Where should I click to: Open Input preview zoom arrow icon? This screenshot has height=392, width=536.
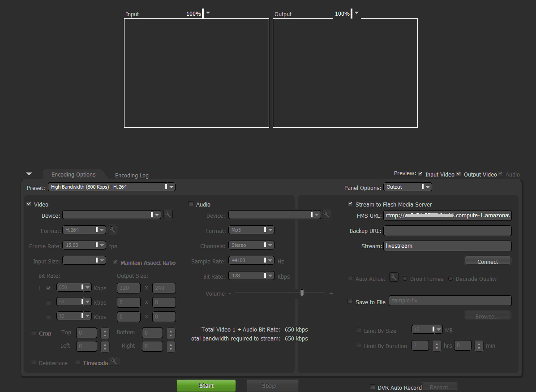click(208, 13)
